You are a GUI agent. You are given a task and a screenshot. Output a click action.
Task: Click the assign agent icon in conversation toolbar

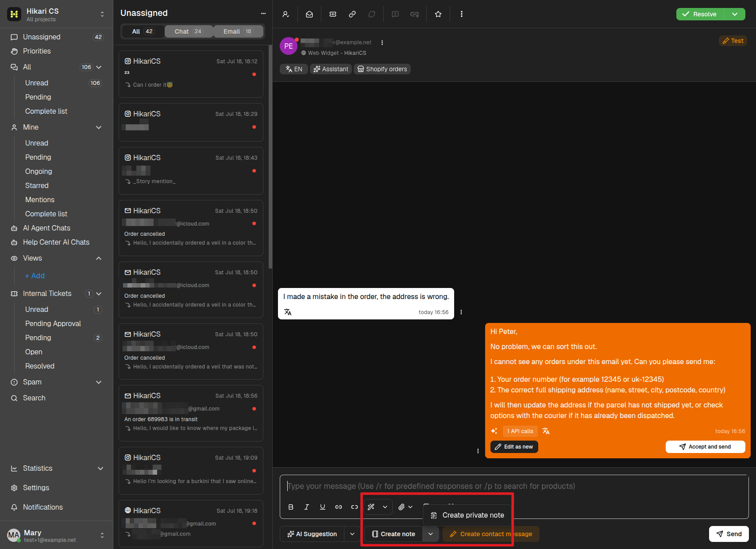click(x=286, y=14)
